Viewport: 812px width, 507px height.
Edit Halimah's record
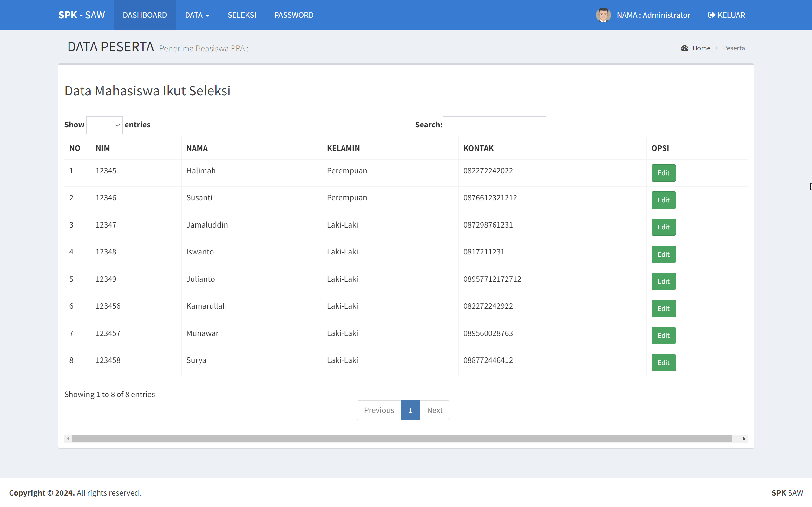(663, 173)
